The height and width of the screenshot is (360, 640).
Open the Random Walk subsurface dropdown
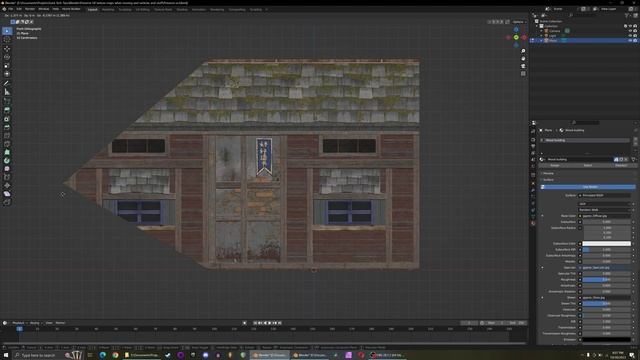pos(604,210)
